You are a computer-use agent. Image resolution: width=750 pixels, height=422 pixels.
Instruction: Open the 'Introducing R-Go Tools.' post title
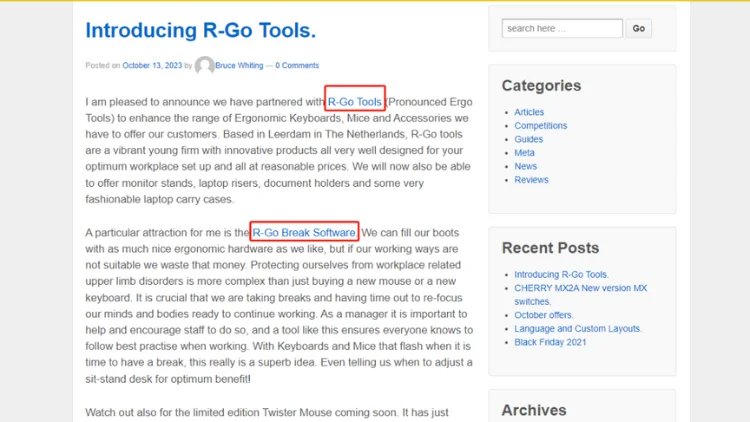[200, 30]
